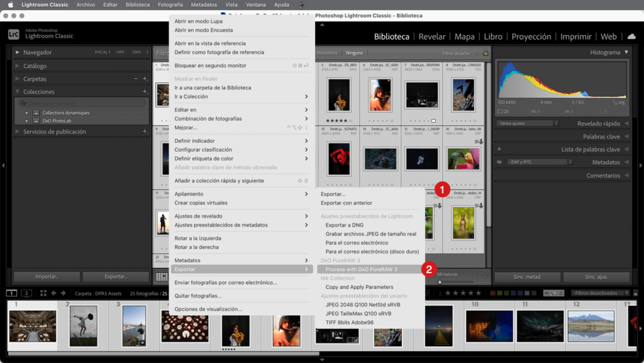Click the filmstrip horizontal scrollbar

[164, 353]
